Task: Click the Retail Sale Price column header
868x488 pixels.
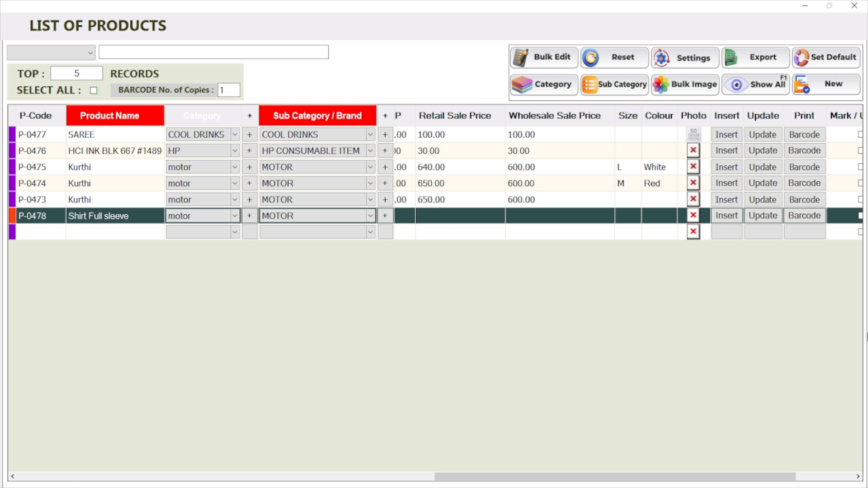Action: click(455, 116)
